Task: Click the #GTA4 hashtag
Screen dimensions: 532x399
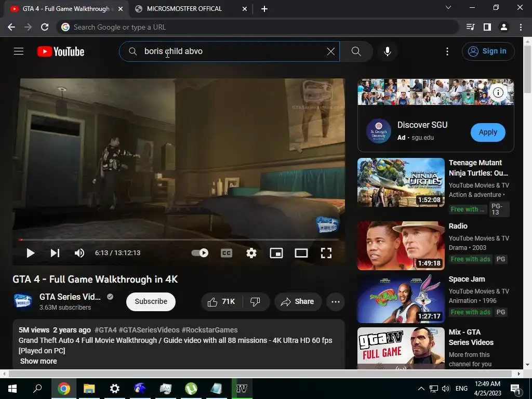Action: pos(105,330)
